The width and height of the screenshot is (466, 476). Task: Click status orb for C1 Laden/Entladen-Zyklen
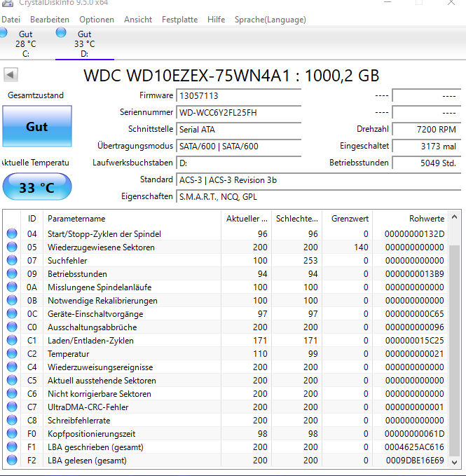pos(12,341)
